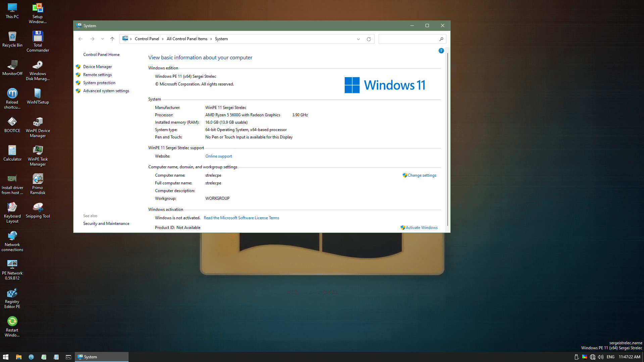The height and width of the screenshot is (362, 644).
Task: Click the Activate Windows link
Action: click(421, 228)
